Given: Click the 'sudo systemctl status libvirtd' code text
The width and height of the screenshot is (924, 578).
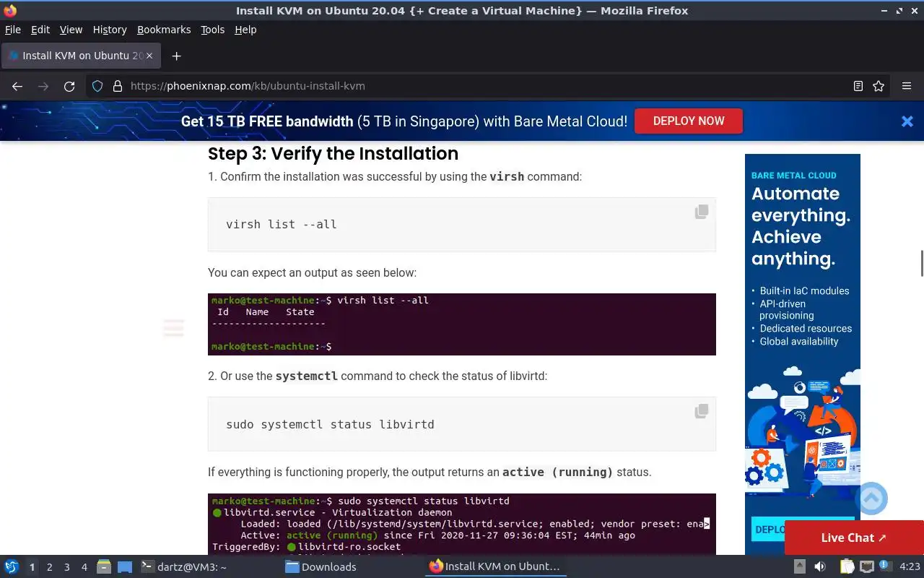Looking at the screenshot, I should point(330,424).
